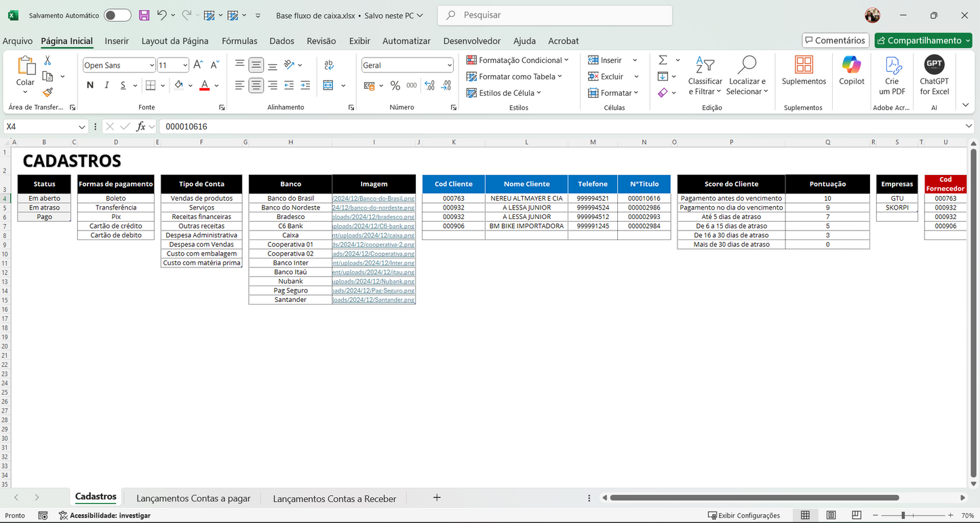Open the Open Sans font dropdown
Viewport: 980px width, 523px height.
[151, 64]
